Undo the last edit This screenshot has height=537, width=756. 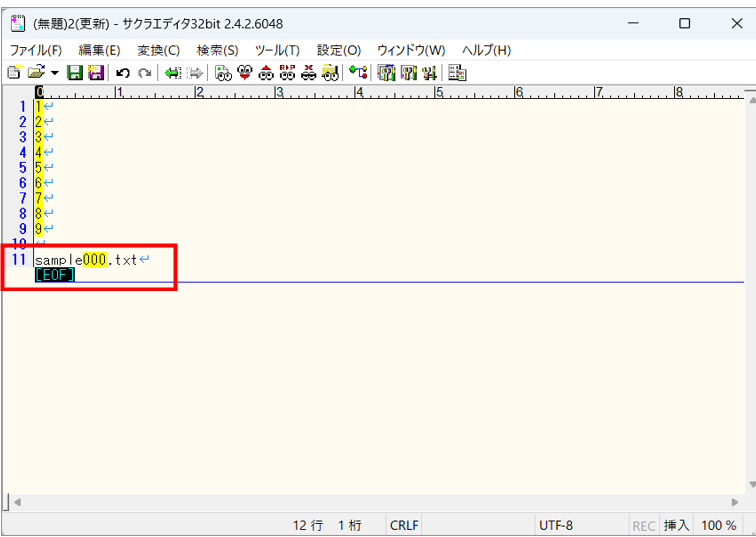pyautogui.click(x=123, y=73)
